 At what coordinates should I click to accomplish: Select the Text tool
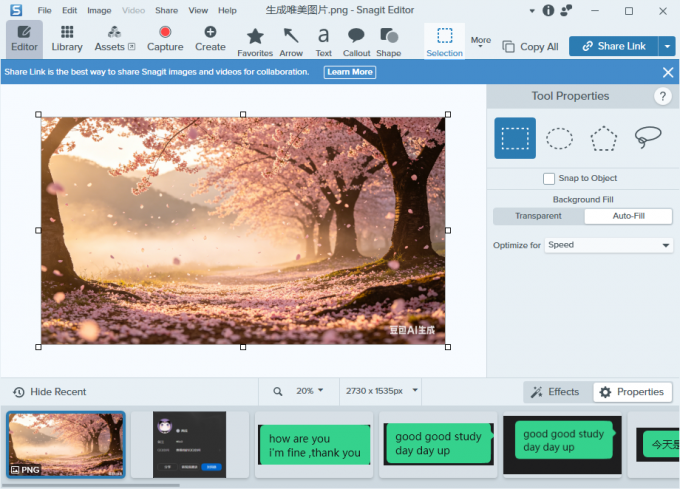pos(324,42)
